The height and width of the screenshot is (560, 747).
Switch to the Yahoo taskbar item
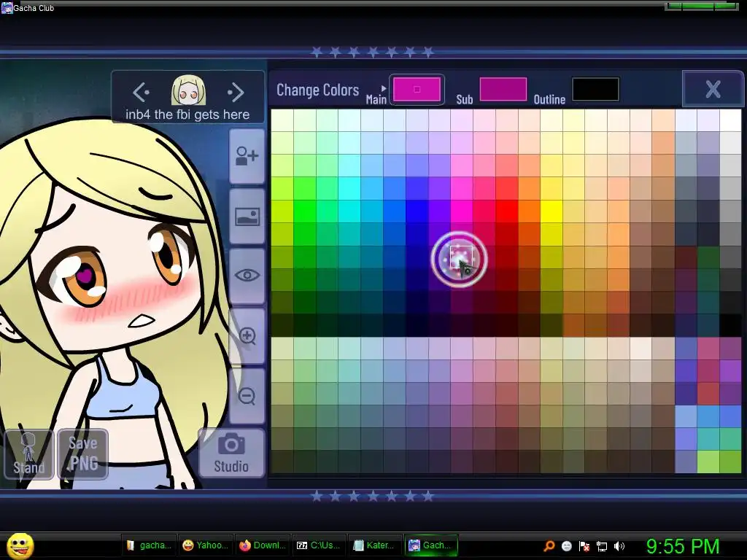click(x=206, y=545)
